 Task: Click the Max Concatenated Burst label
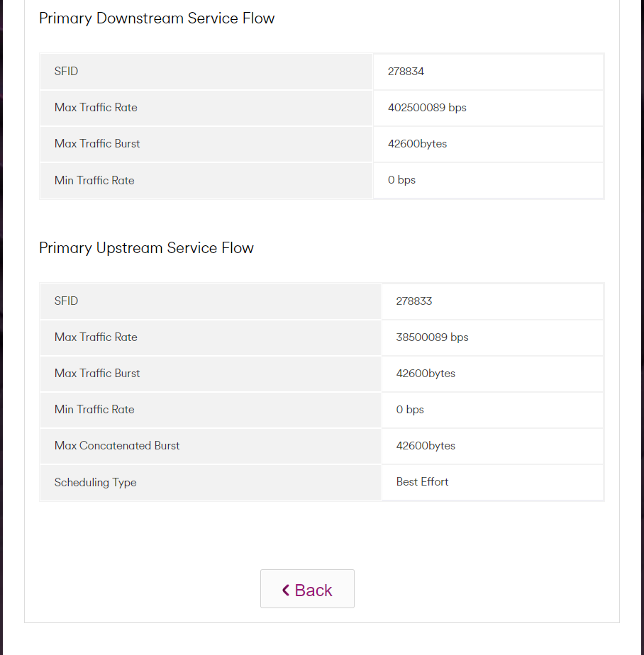point(117,446)
